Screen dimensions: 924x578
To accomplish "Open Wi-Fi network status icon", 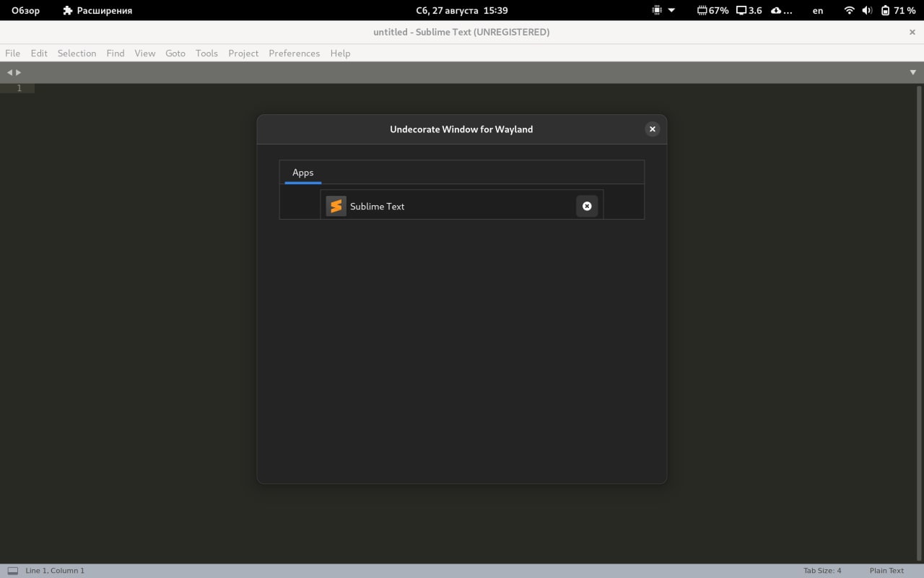I will pos(850,10).
